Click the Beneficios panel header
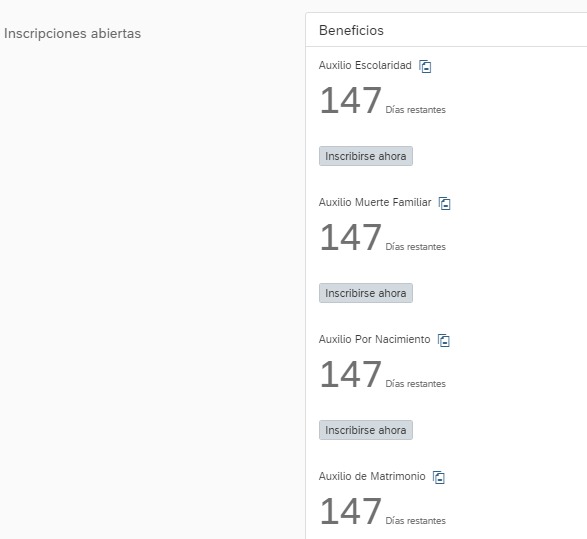The height and width of the screenshot is (539, 587). tap(351, 30)
